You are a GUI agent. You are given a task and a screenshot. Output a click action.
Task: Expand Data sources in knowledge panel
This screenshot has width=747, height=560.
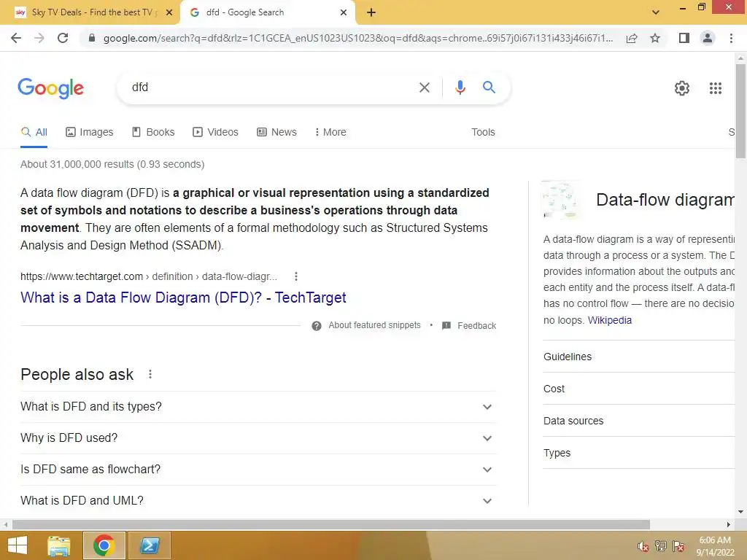[639, 421]
